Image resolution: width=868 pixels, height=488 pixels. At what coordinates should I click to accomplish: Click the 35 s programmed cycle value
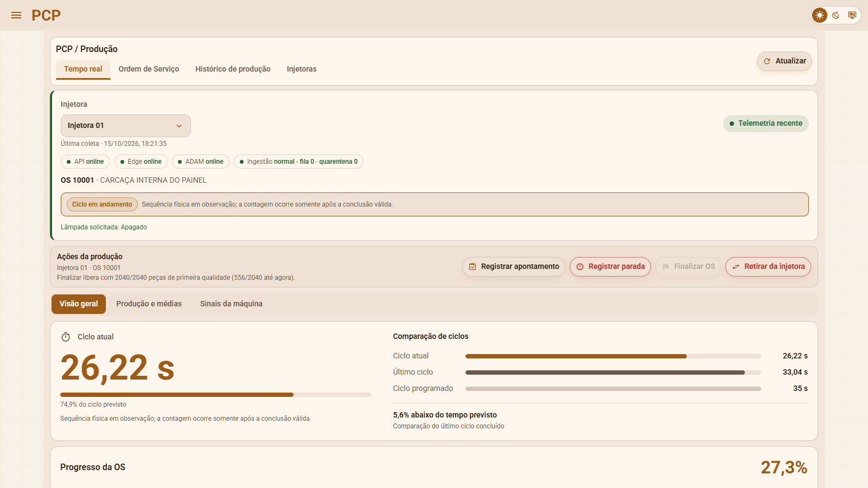pyautogui.click(x=800, y=389)
